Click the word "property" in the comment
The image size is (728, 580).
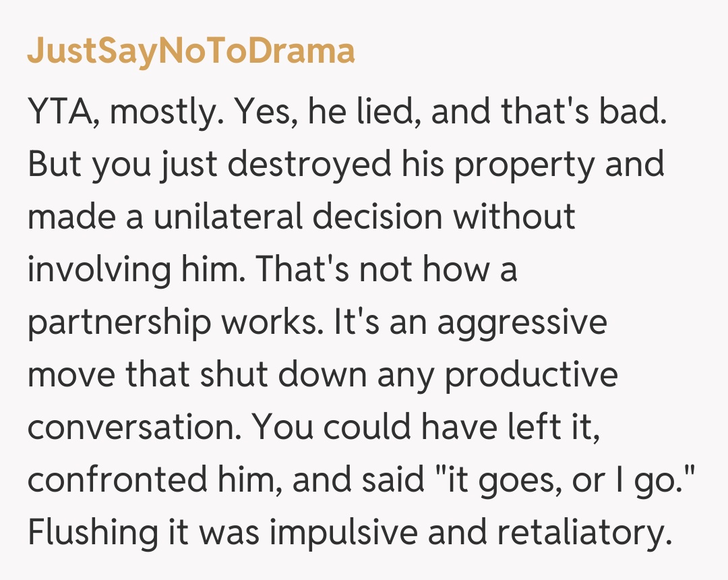point(524,165)
